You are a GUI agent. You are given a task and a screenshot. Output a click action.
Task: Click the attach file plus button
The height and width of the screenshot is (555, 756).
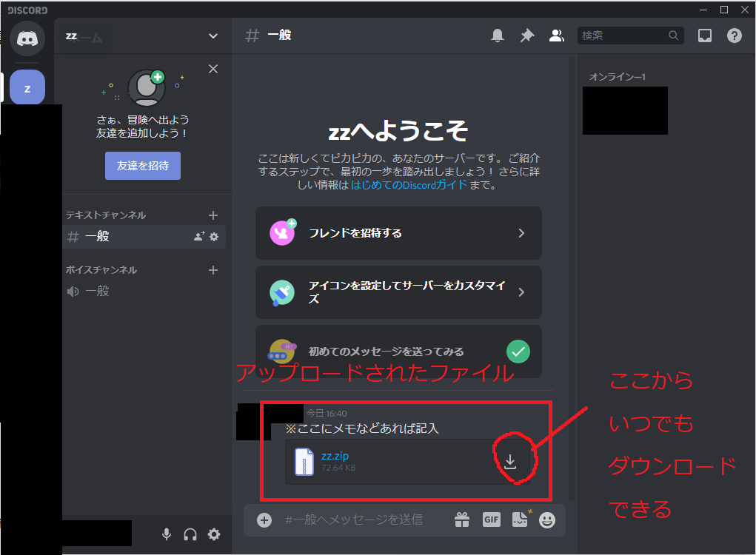tap(264, 520)
